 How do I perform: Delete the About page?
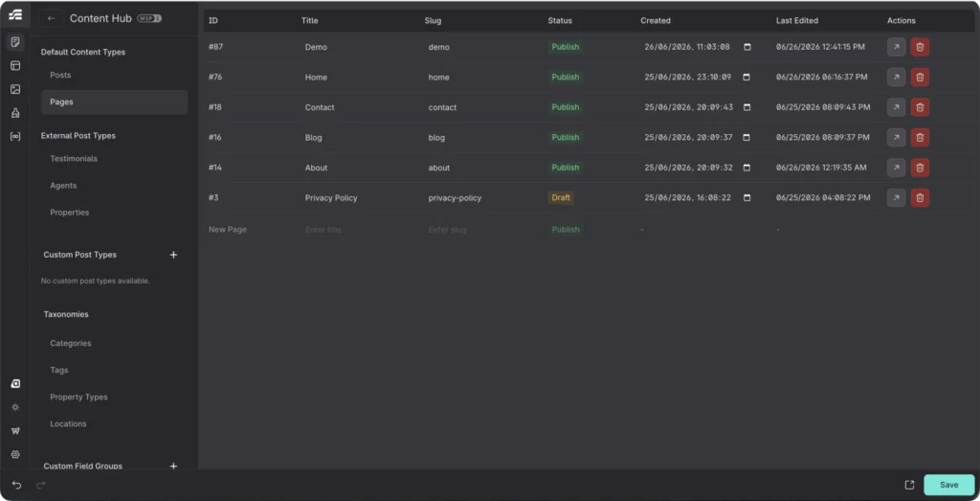[x=920, y=168]
